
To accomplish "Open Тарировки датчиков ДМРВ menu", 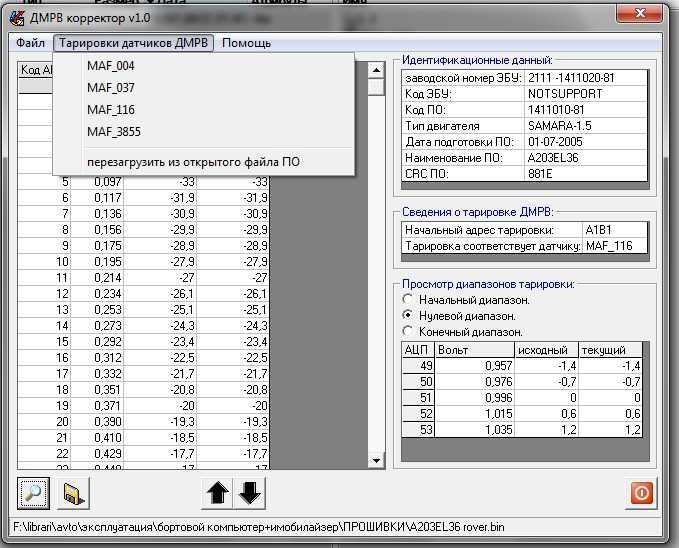I will point(133,43).
